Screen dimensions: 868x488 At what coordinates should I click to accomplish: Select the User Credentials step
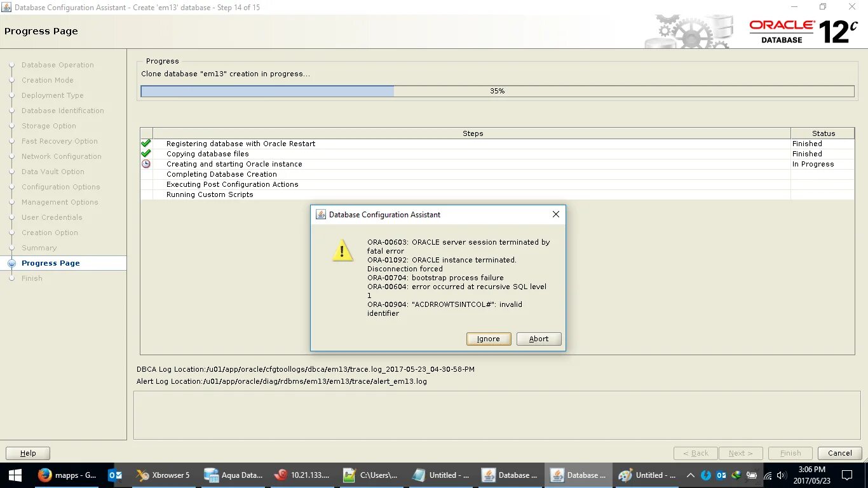(x=52, y=217)
